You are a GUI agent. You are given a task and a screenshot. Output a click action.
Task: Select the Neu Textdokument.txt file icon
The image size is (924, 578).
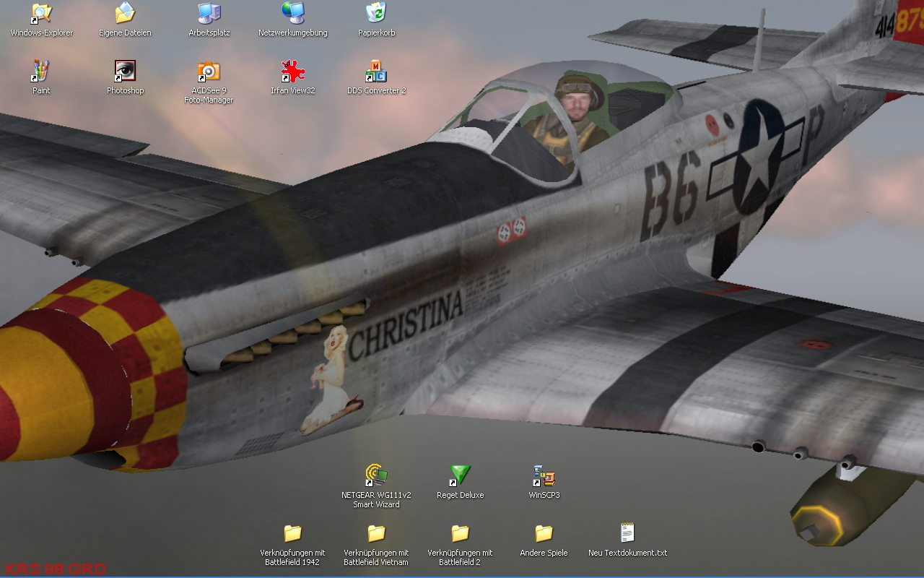[x=627, y=533]
